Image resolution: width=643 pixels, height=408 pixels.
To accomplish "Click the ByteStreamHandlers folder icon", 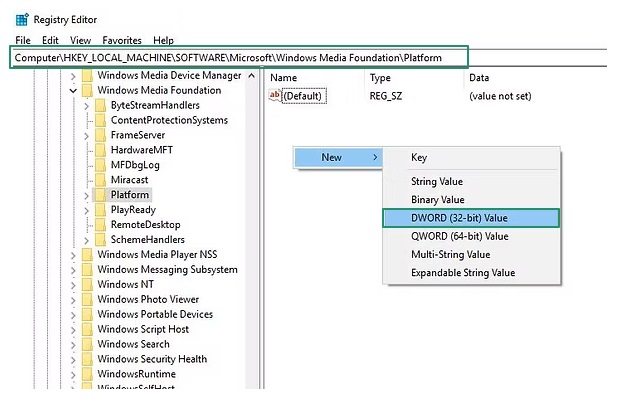I will 100,105.
